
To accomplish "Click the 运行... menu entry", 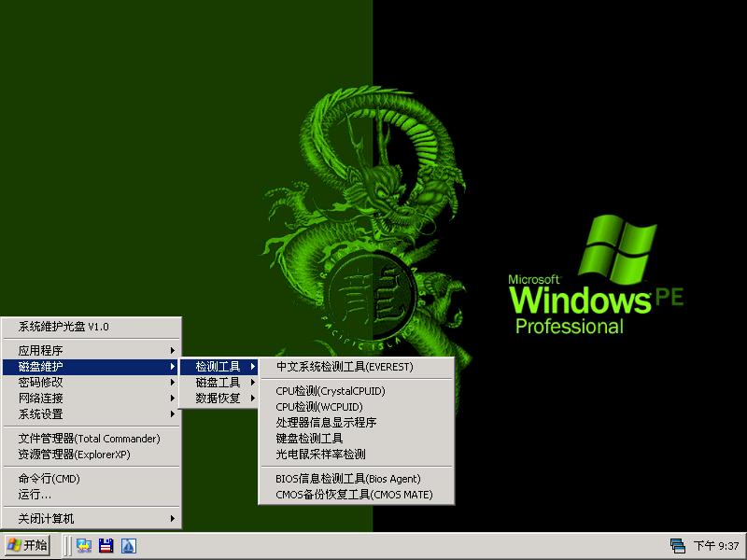I will (92, 495).
